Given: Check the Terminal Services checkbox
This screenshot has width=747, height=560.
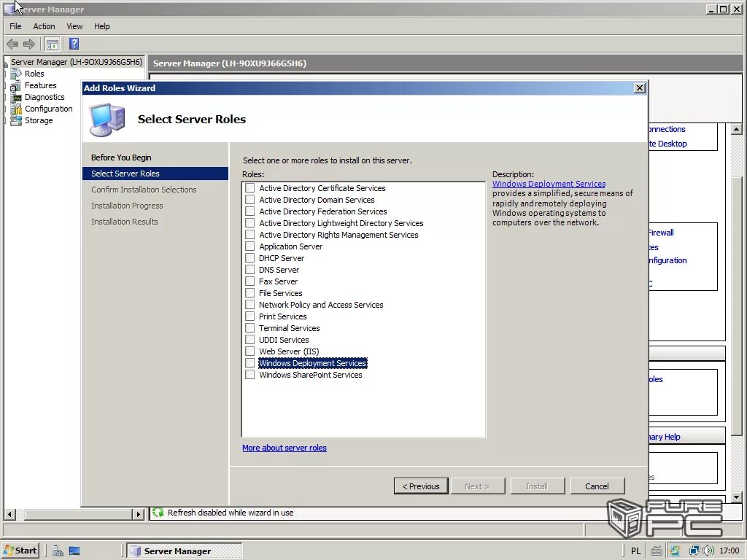Looking at the screenshot, I should [249, 327].
